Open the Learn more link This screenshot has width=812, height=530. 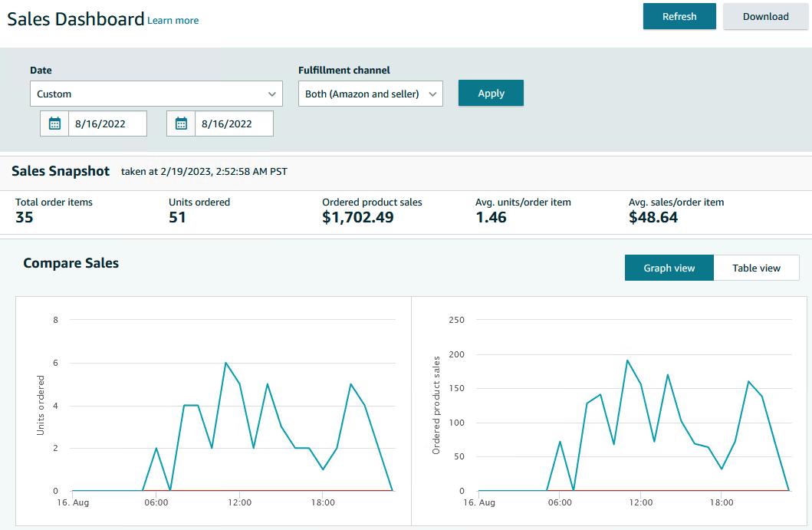(x=173, y=21)
